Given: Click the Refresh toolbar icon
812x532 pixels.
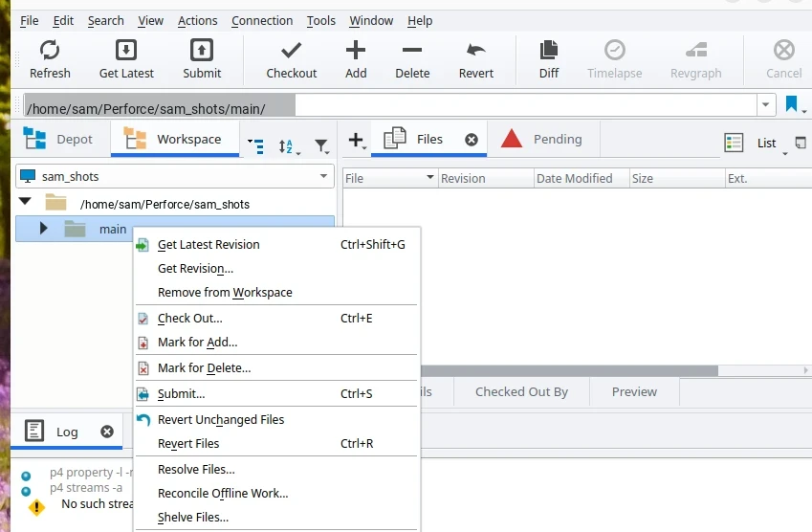Looking at the screenshot, I should click(x=50, y=51).
